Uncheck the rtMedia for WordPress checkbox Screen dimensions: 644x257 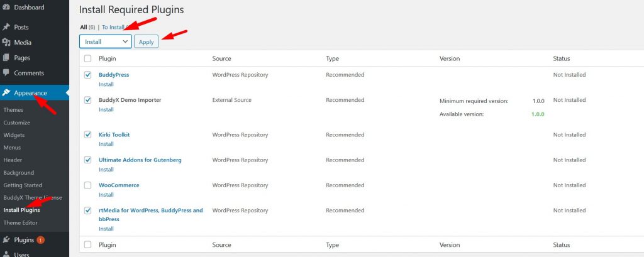point(87,211)
